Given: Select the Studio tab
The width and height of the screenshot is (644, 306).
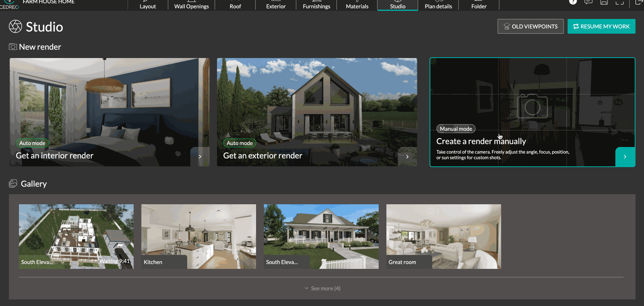Looking at the screenshot, I should click(398, 5).
